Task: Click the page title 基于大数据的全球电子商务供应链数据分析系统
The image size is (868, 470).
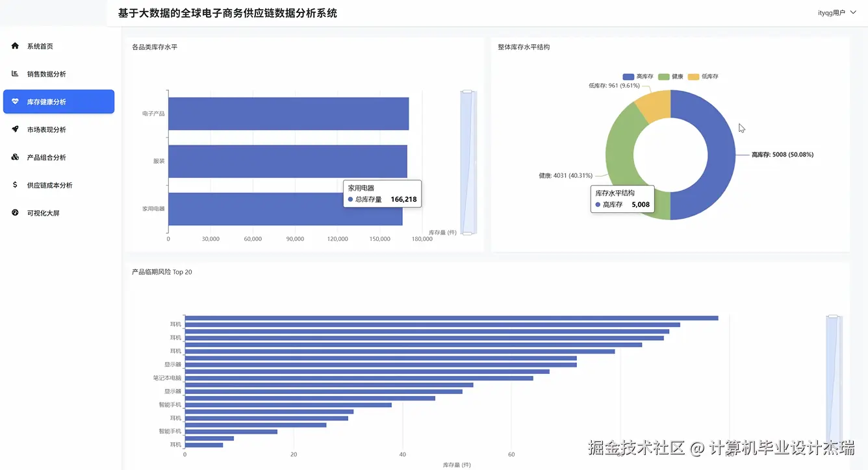Action: [227, 13]
